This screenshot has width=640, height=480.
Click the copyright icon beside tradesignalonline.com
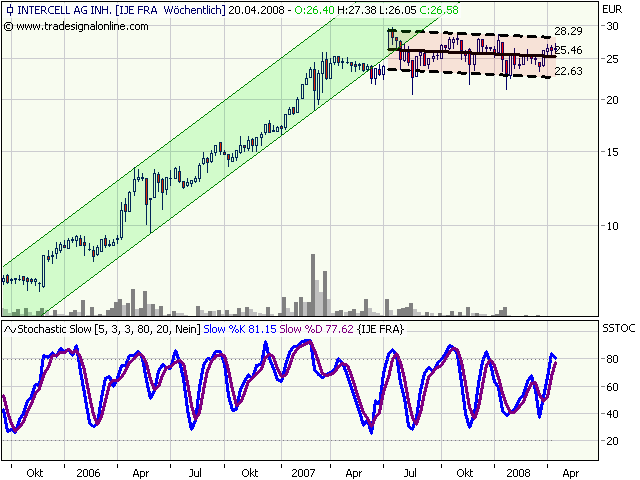(9, 23)
